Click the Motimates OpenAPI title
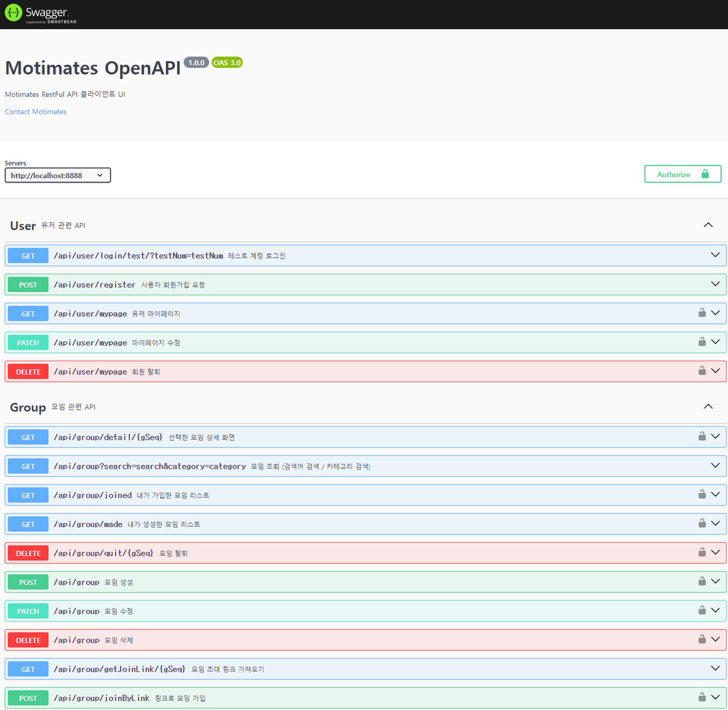The height and width of the screenshot is (710, 728). [93, 68]
